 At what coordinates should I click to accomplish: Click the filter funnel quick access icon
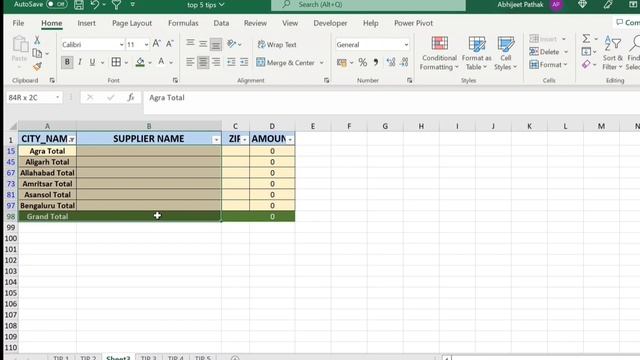116,4
